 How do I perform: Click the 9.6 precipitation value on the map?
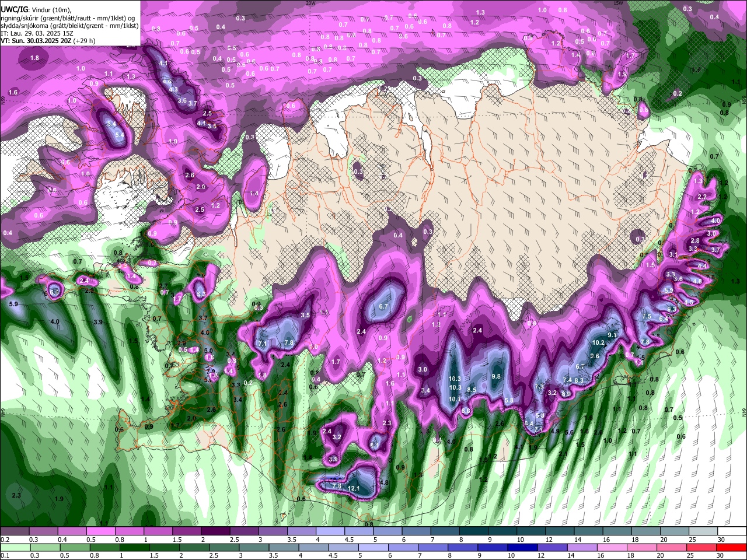coord(595,356)
